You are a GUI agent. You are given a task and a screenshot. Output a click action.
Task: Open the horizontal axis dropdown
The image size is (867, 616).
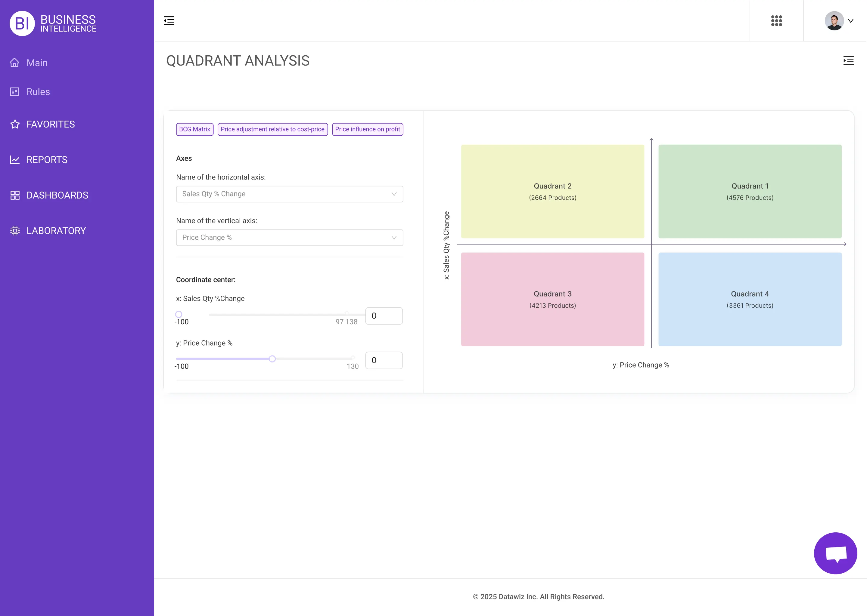click(289, 194)
